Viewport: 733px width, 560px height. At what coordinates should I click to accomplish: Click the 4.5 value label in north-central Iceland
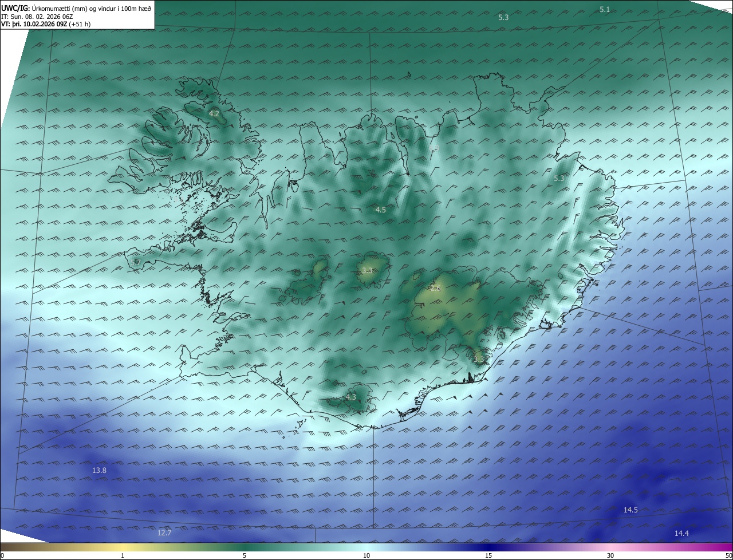(380, 210)
